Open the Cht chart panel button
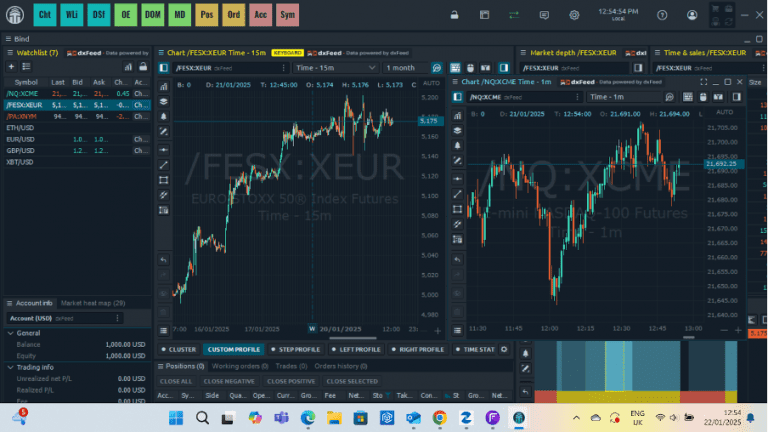768x432 pixels. click(x=45, y=15)
